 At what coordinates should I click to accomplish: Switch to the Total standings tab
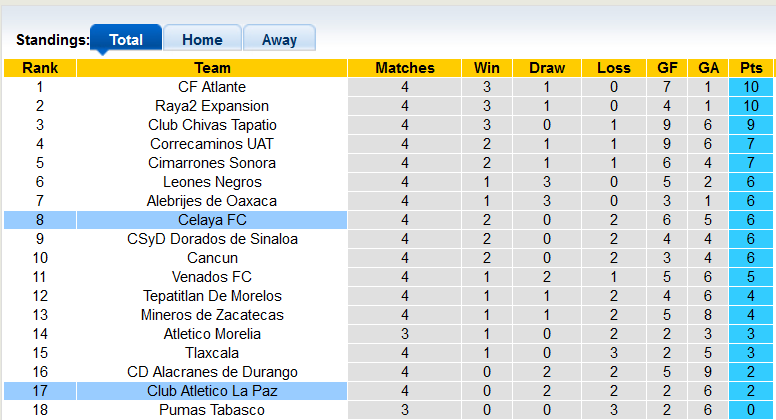126,40
